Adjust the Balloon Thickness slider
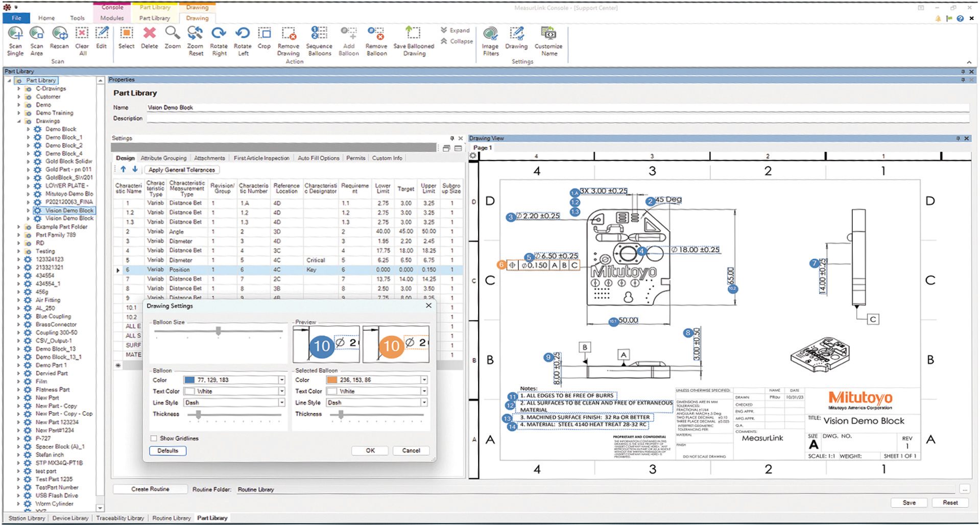Screen dimensions: 980x525 198,415
